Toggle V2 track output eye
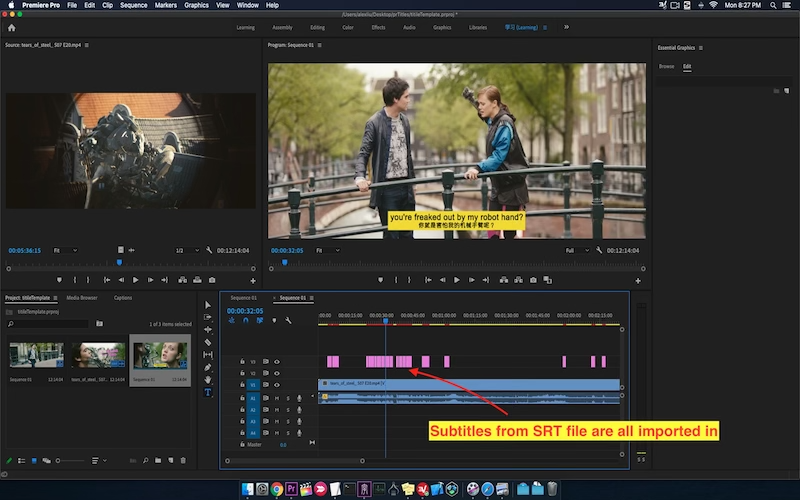 pyautogui.click(x=277, y=373)
